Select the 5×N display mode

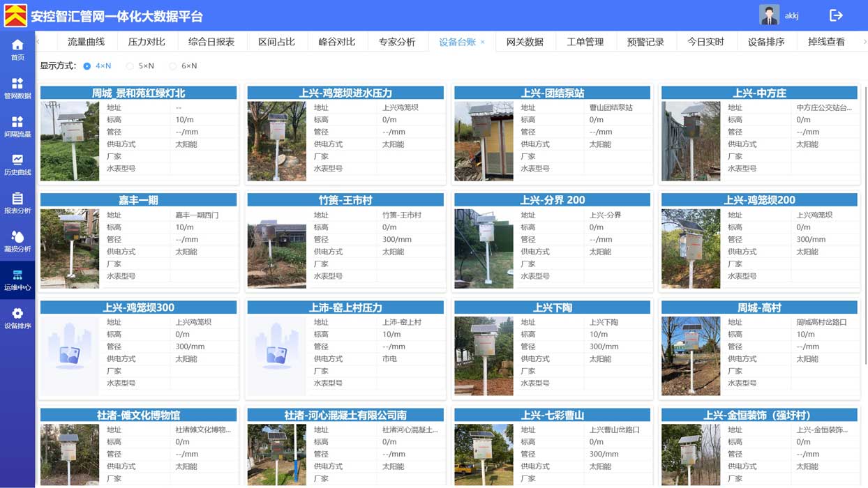tap(130, 66)
